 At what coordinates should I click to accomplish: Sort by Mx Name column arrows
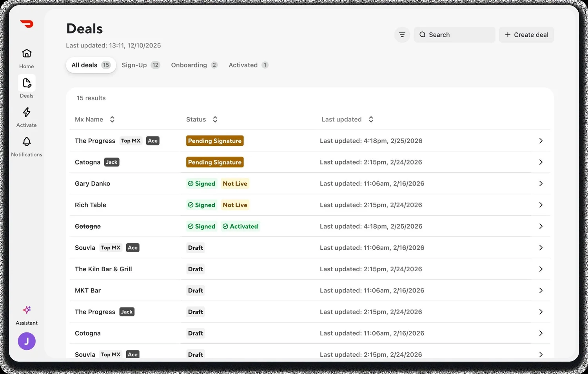coord(112,120)
